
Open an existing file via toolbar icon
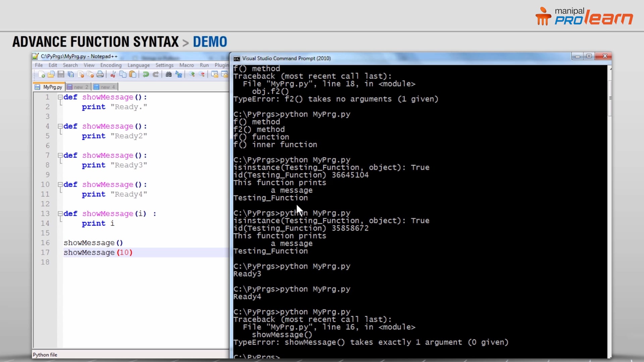click(x=51, y=74)
